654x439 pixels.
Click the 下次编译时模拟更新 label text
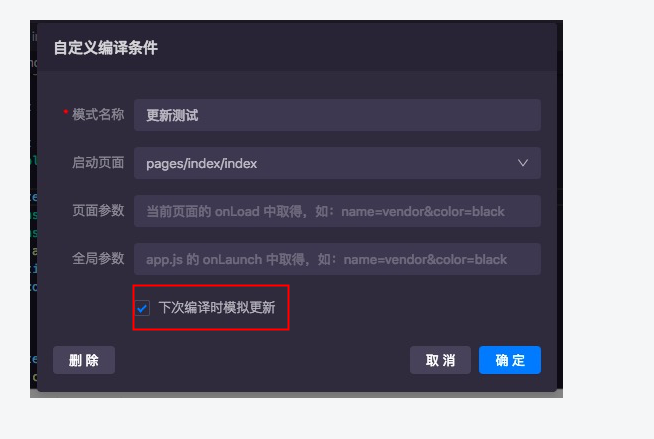tap(217, 308)
